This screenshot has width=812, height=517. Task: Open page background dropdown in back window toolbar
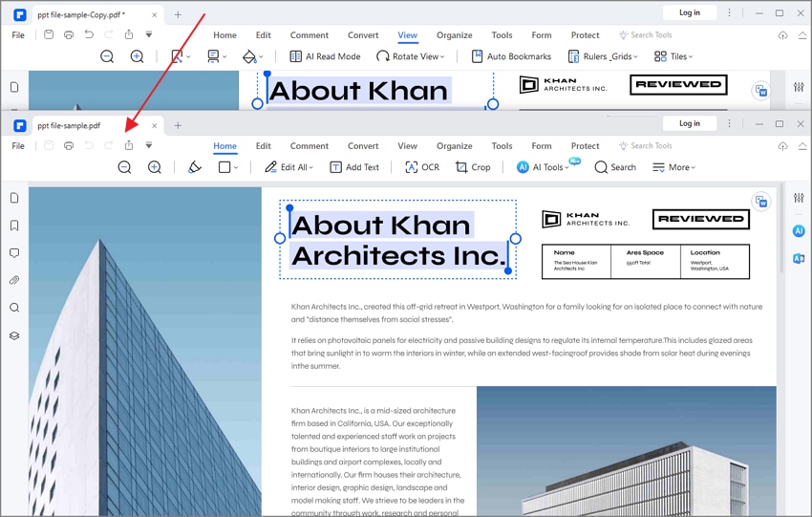(253, 56)
